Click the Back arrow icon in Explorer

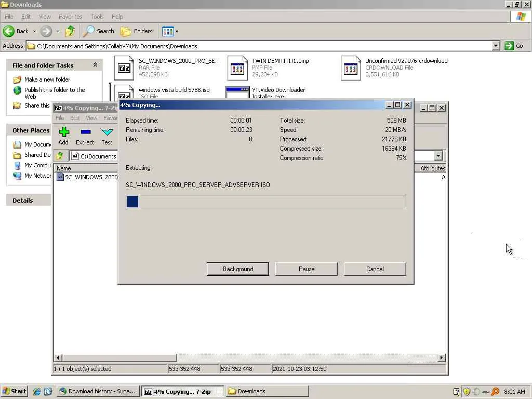coord(9,31)
